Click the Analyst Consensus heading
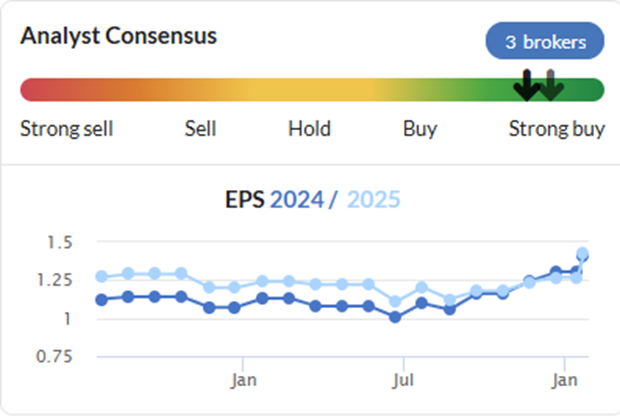Viewport: 620px width, 417px height. click(119, 36)
